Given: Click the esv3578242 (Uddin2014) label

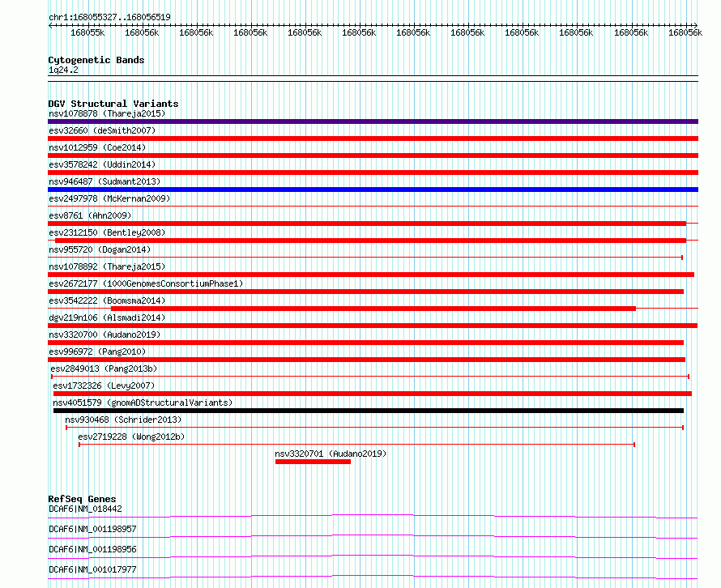Looking at the screenshot, I should coord(102,164).
